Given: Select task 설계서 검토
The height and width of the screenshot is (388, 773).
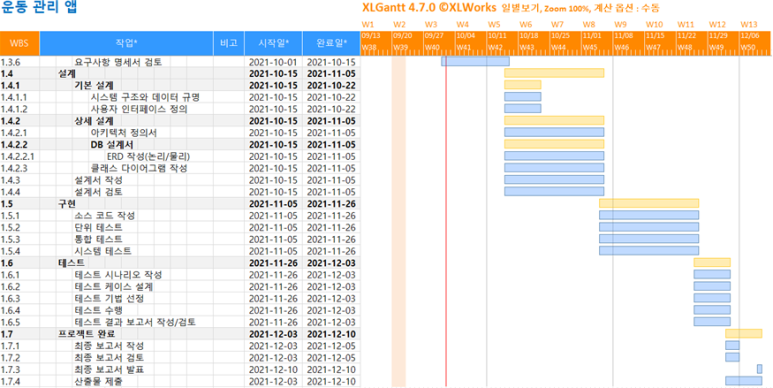Looking at the screenshot, I should click(x=98, y=192).
